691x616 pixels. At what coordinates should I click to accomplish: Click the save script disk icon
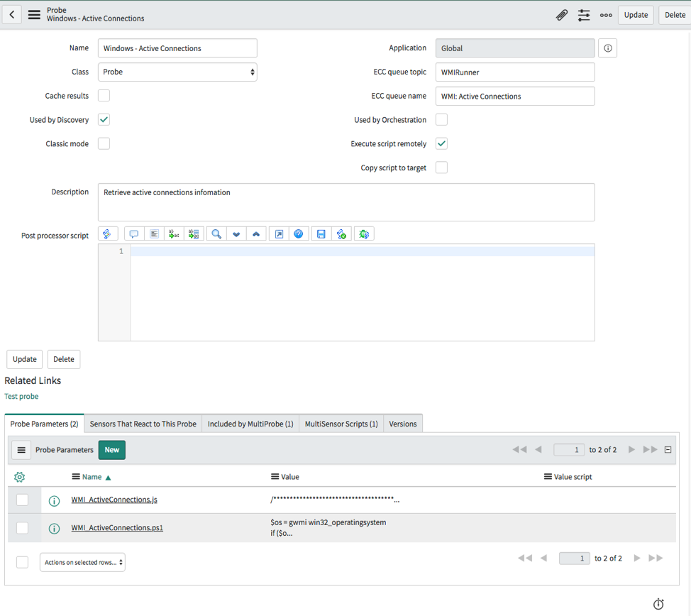[x=321, y=233]
